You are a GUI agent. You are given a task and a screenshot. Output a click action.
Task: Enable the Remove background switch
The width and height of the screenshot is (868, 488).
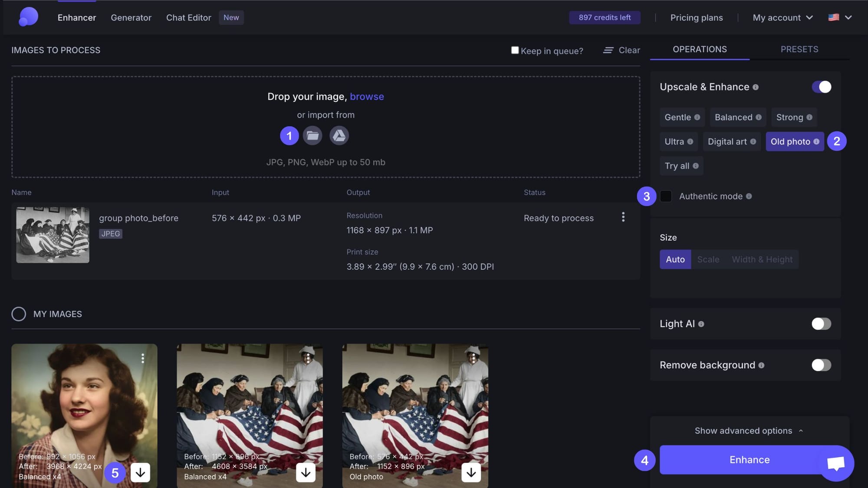(821, 365)
